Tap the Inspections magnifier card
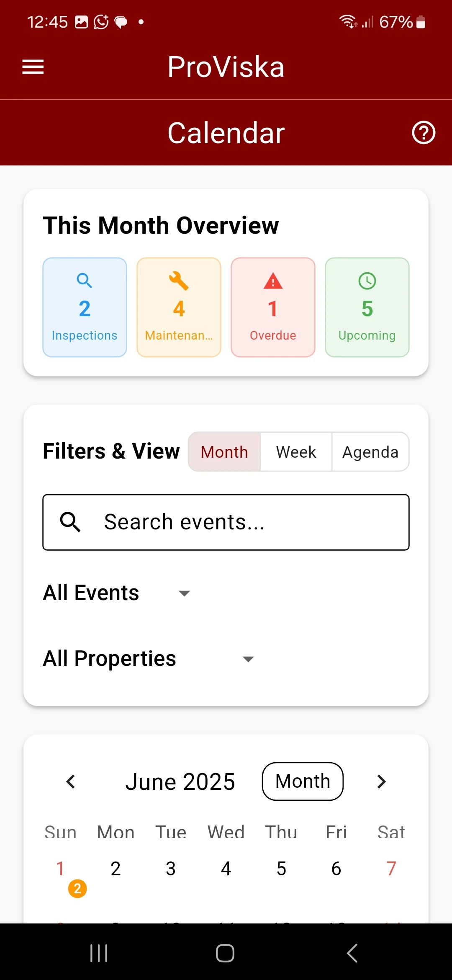The width and height of the screenshot is (452, 980). pyautogui.click(x=85, y=307)
